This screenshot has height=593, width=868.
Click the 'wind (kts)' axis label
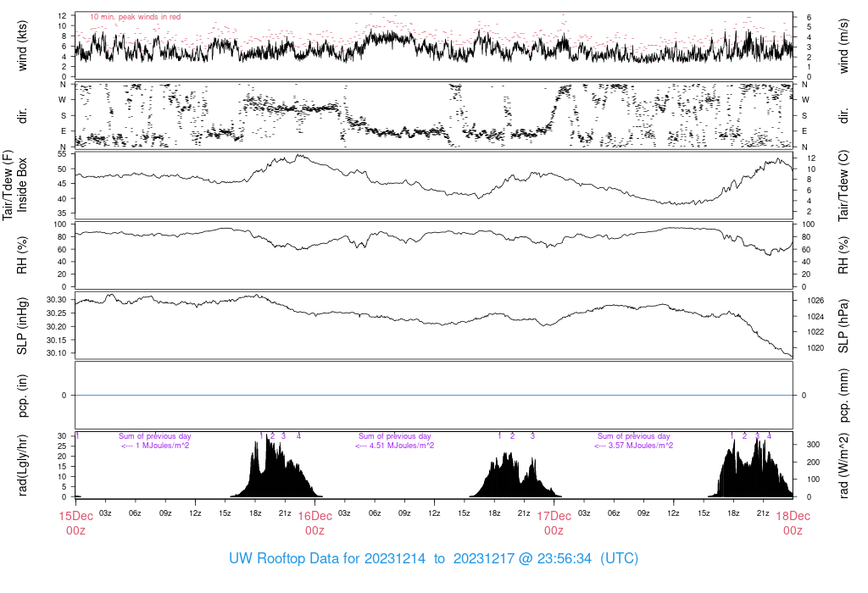(22, 46)
